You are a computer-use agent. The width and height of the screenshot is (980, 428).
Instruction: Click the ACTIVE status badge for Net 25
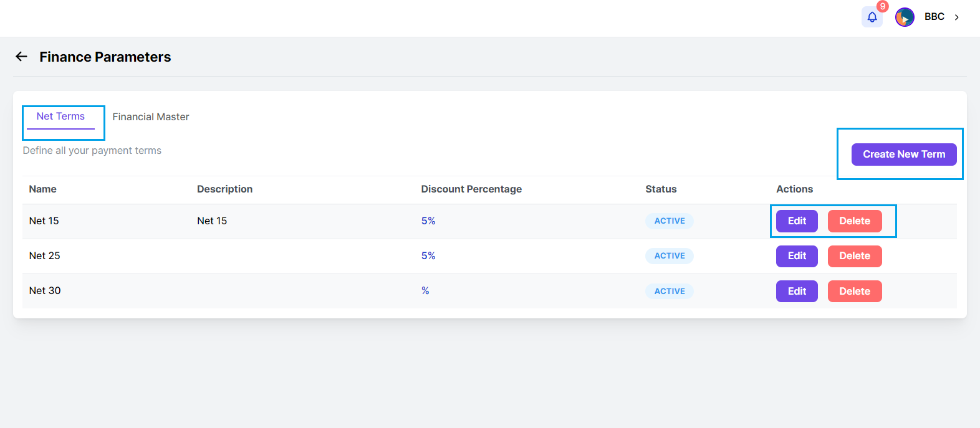pos(670,256)
